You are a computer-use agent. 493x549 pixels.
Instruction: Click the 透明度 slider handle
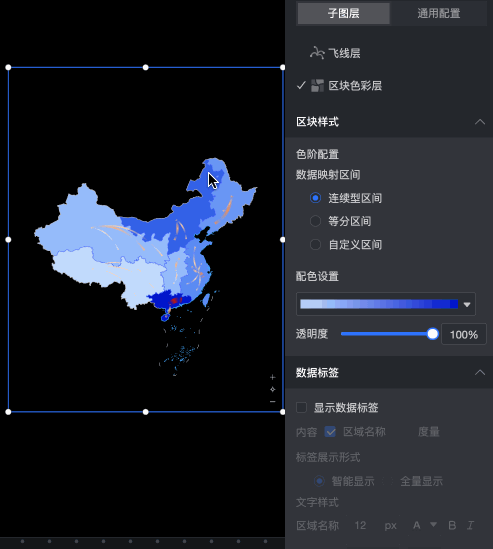point(433,334)
